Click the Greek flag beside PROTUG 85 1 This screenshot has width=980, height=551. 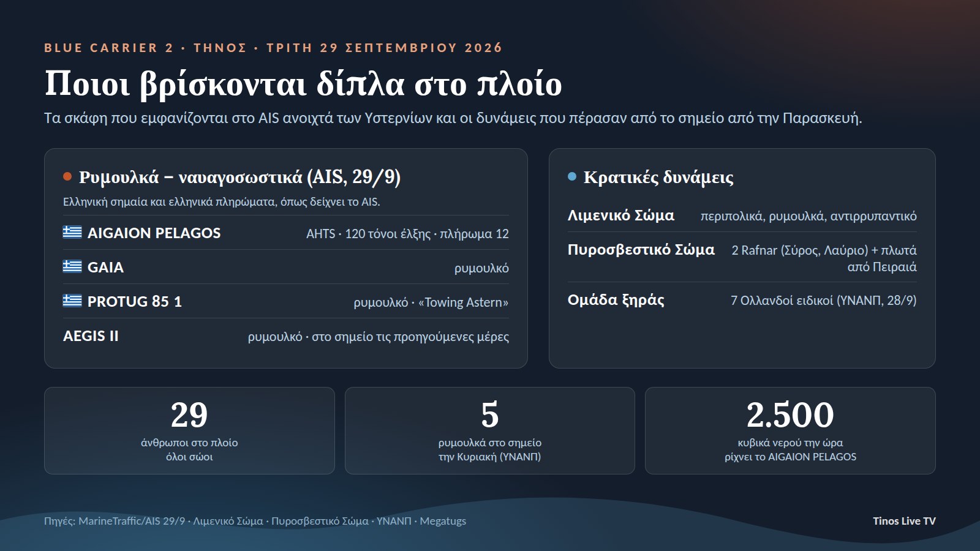click(72, 301)
